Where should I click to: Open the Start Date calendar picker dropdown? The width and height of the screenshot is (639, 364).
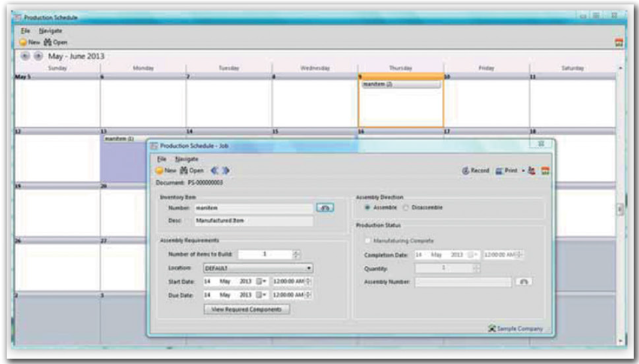pos(260,281)
